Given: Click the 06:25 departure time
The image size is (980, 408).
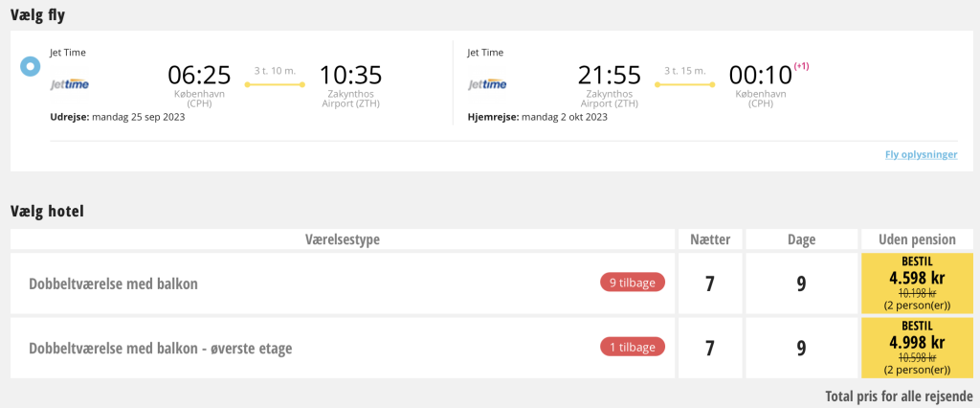Looking at the screenshot, I should pyautogui.click(x=199, y=75).
